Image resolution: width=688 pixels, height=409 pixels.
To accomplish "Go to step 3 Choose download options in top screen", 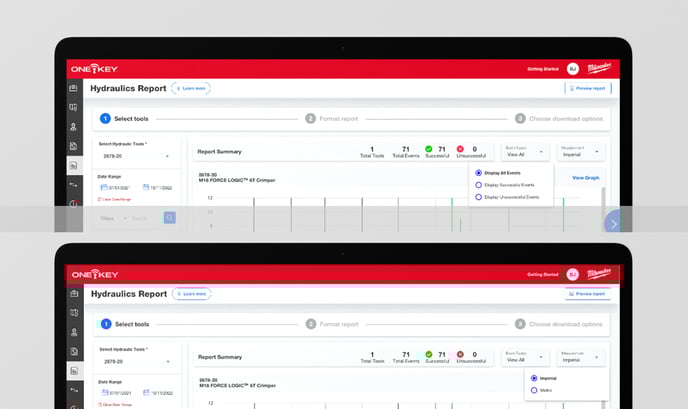I will coord(559,118).
